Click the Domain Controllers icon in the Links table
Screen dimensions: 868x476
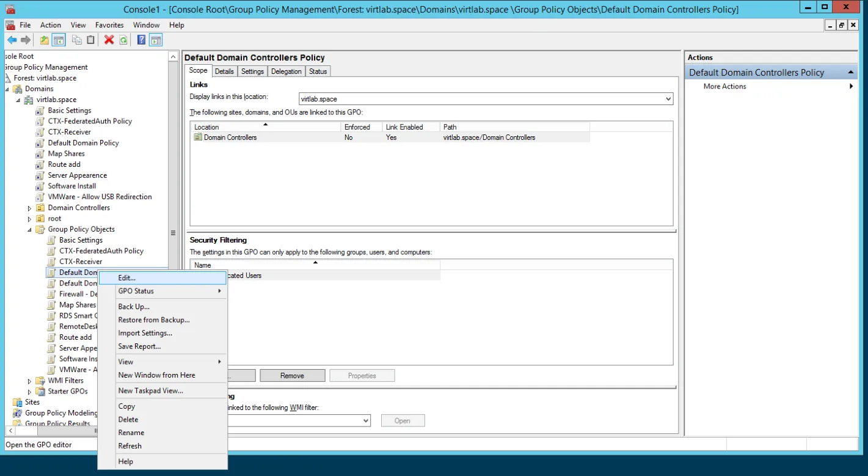198,137
